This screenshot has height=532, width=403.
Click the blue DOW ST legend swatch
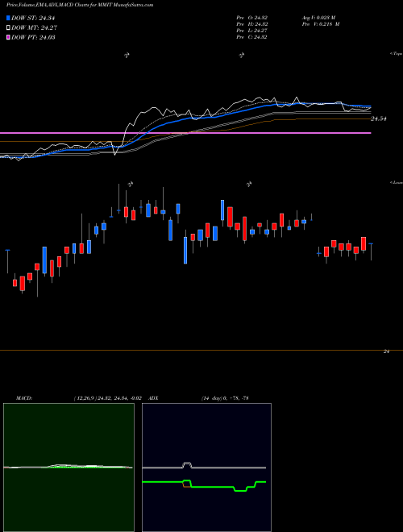click(x=8, y=18)
